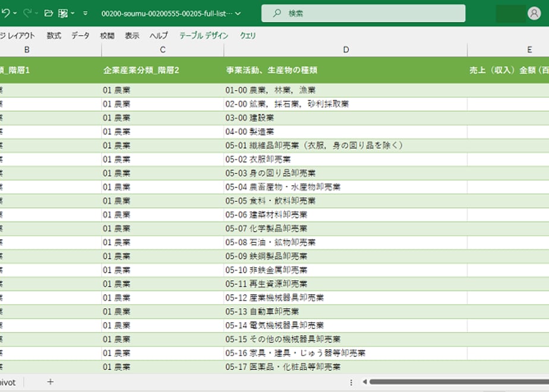The height and width of the screenshot is (392, 549).
Task: Select cell 05-13 自動車卸売業
Action: [346, 311]
